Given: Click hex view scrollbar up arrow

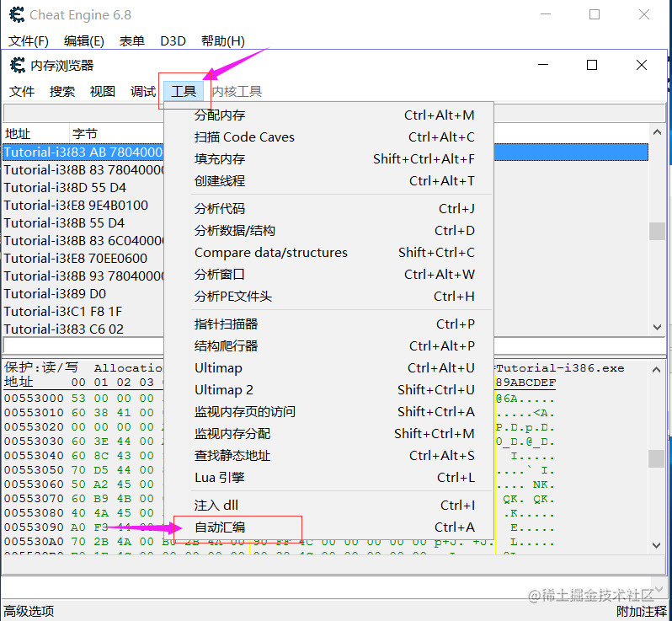Looking at the screenshot, I should point(656,369).
